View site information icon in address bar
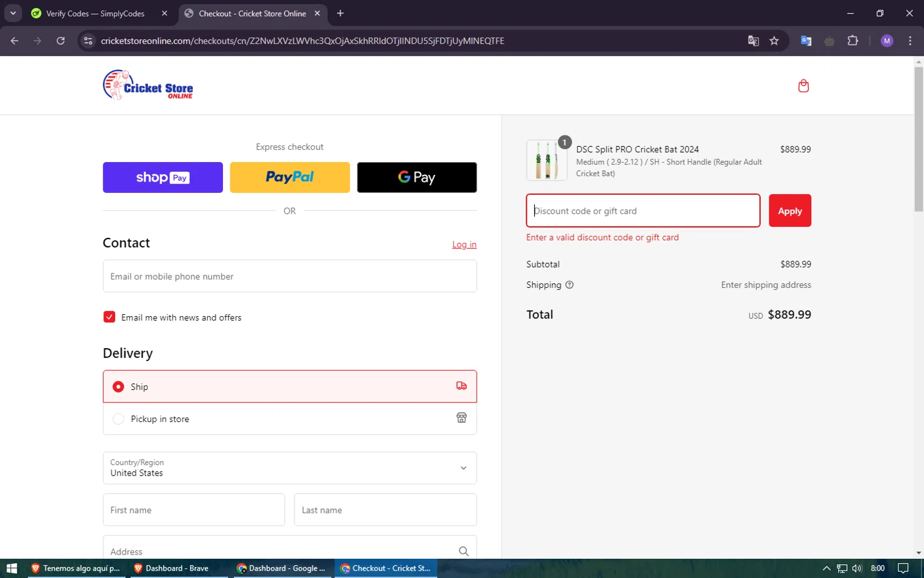 point(88,41)
